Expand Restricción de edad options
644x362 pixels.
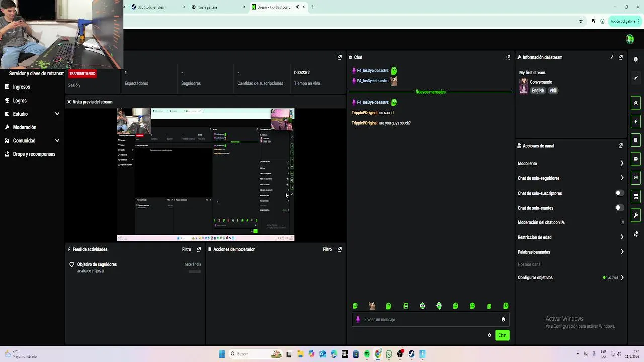click(622, 237)
